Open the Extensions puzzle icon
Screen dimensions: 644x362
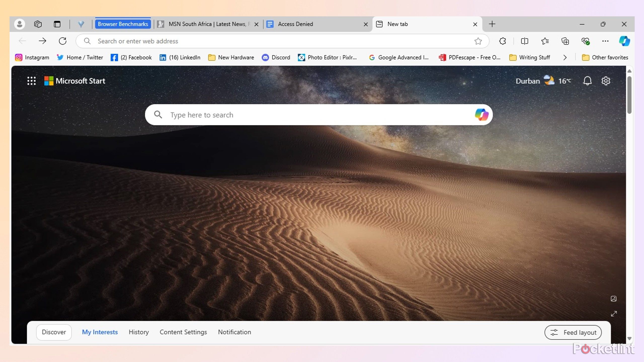pyautogui.click(x=503, y=41)
